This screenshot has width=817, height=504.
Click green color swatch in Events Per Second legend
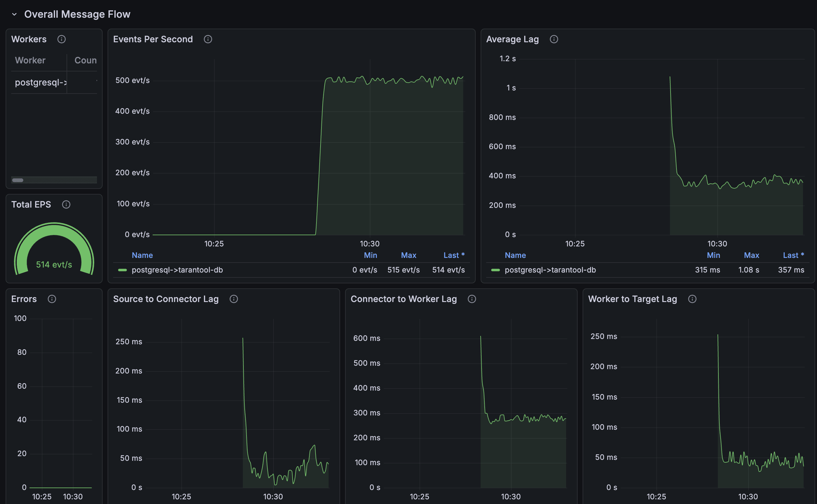(x=122, y=270)
